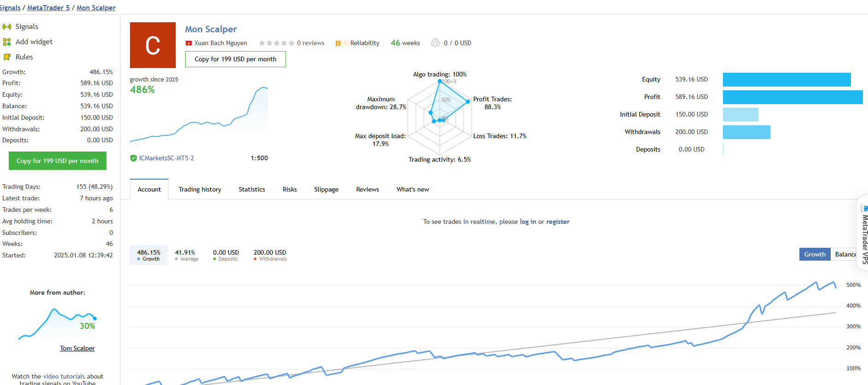Open the Risks tab
Image resolution: width=868 pixels, height=385 pixels.
point(290,189)
